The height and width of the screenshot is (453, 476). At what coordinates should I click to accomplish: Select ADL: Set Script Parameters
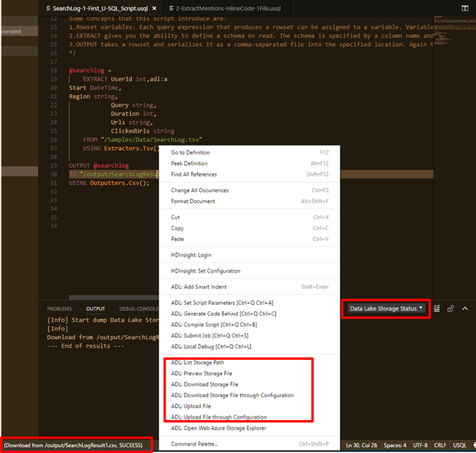point(250,303)
